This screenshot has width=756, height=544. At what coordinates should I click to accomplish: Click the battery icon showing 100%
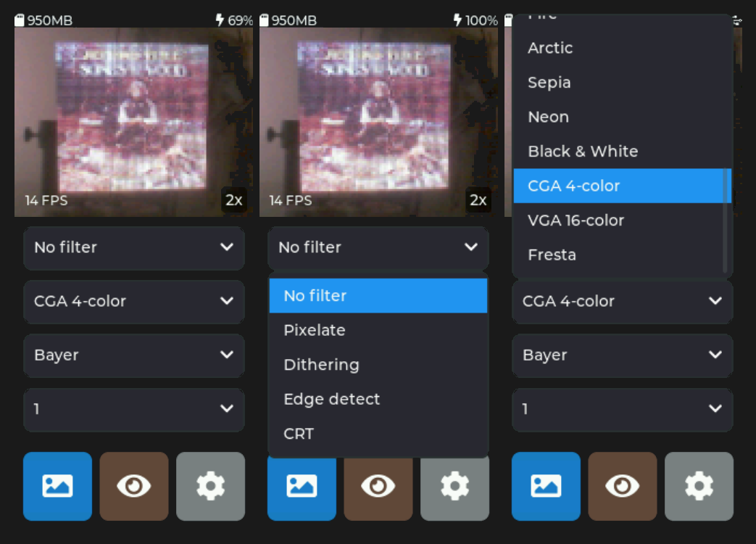coord(457,20)
